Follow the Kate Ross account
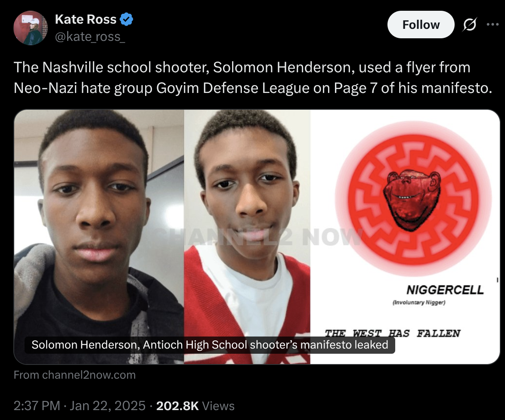The image size is (505, 420). click(x=421, y=25)
